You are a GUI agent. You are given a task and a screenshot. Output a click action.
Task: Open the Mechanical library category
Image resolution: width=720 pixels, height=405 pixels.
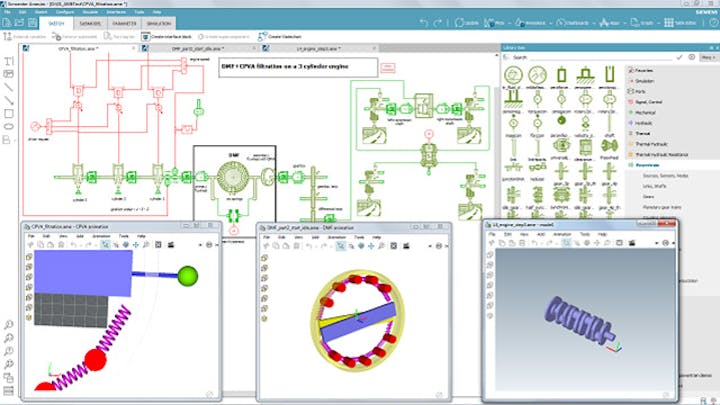tap(645, 112)
